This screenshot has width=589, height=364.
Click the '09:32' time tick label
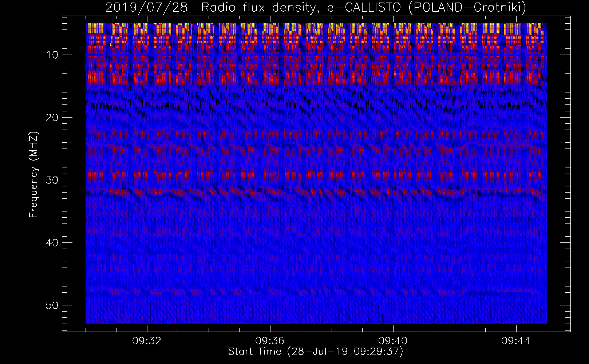pyautogui.click(x=147, y=341)
